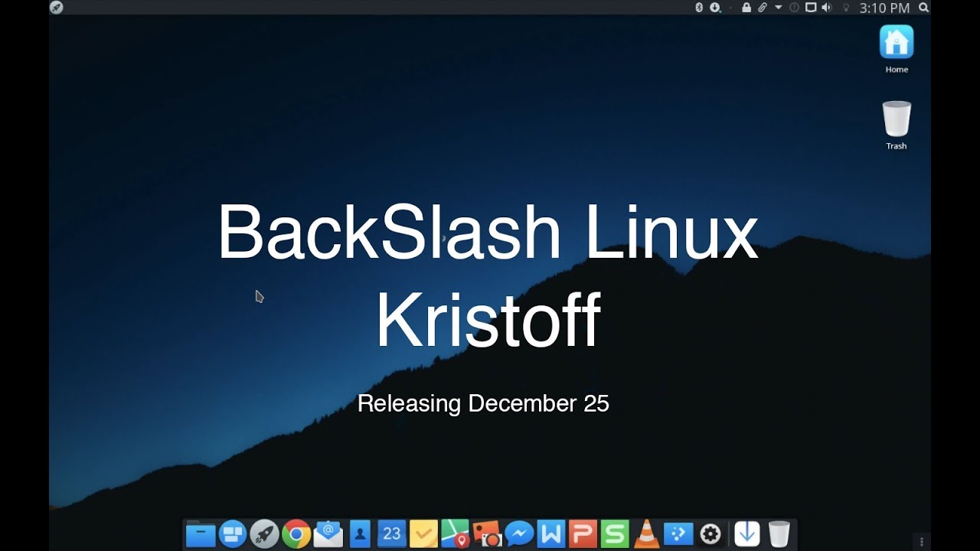Open the mail envelope app in dock
This screenshot has height=551, width=980.
pyautogui.click(x=328, y=533)
